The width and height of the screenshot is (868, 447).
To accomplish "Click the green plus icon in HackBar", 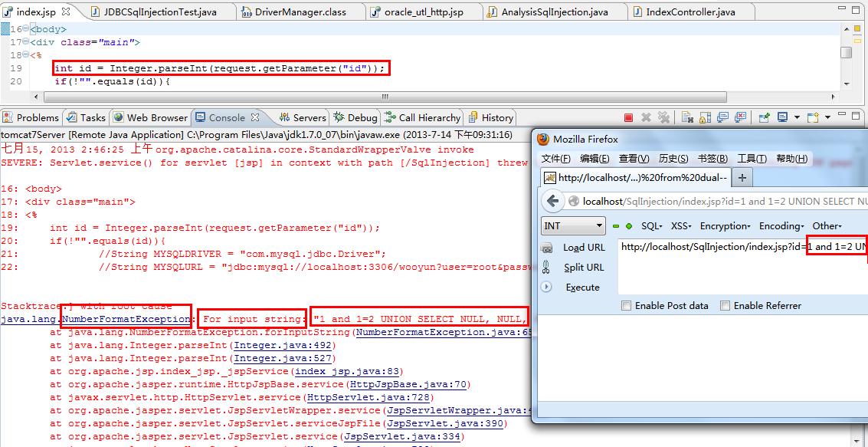I will [629, 226].
